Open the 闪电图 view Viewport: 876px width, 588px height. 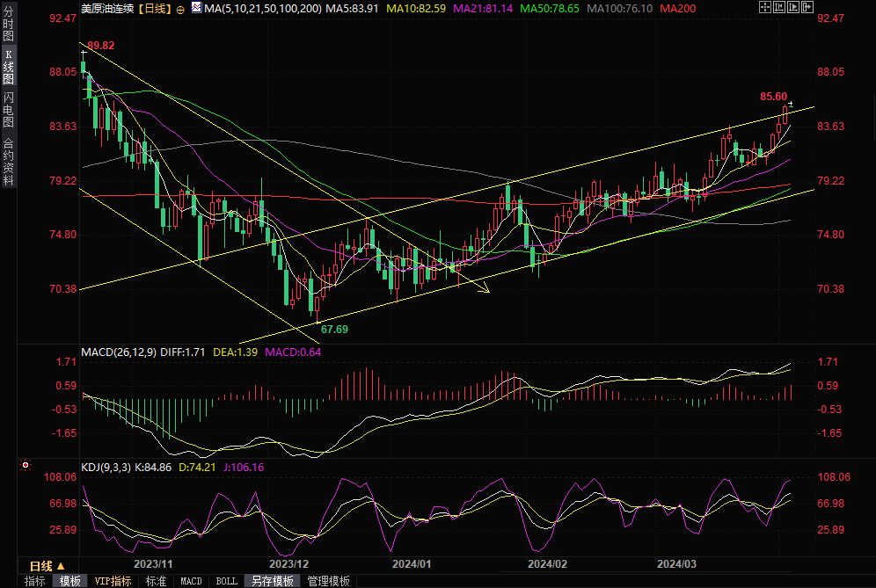(8, 108)
